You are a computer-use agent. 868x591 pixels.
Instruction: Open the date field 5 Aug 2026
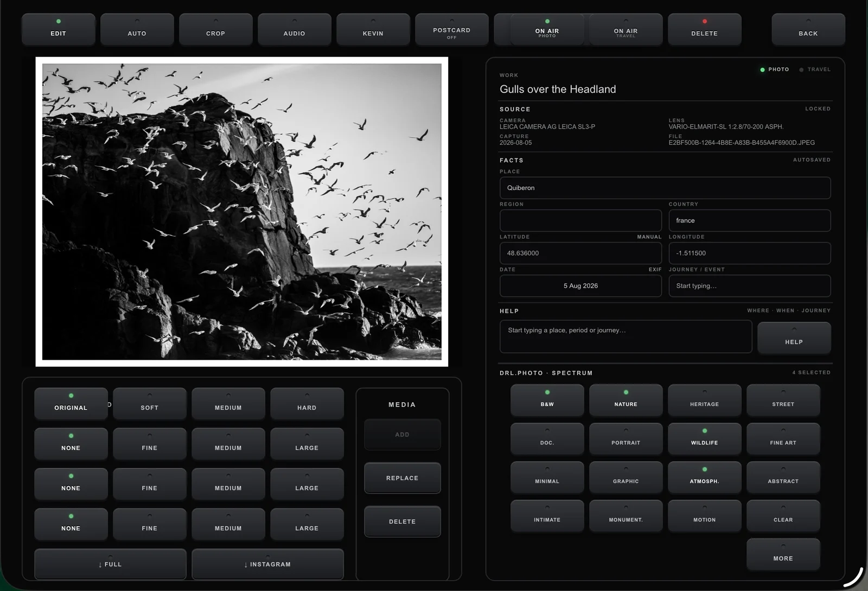coord(580,286)
